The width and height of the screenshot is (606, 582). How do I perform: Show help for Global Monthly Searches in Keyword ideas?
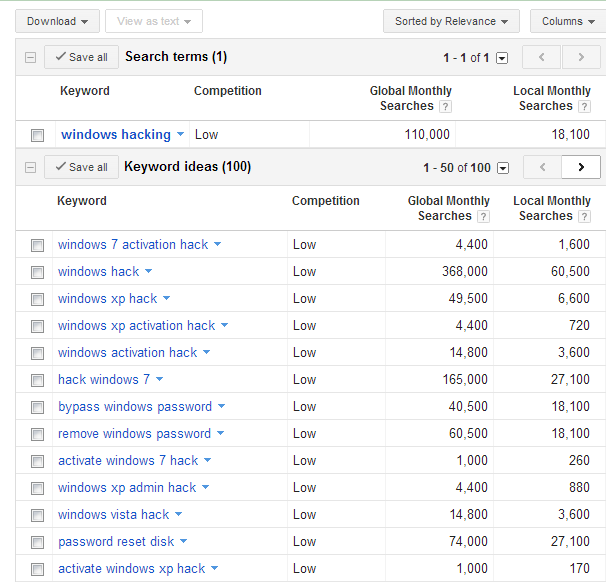click(483, 216)
